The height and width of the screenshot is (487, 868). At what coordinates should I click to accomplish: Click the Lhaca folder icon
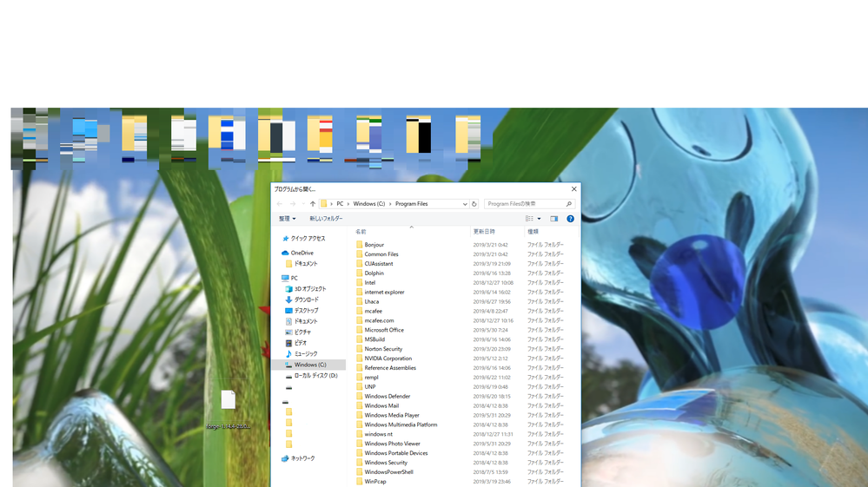[359, 302]
